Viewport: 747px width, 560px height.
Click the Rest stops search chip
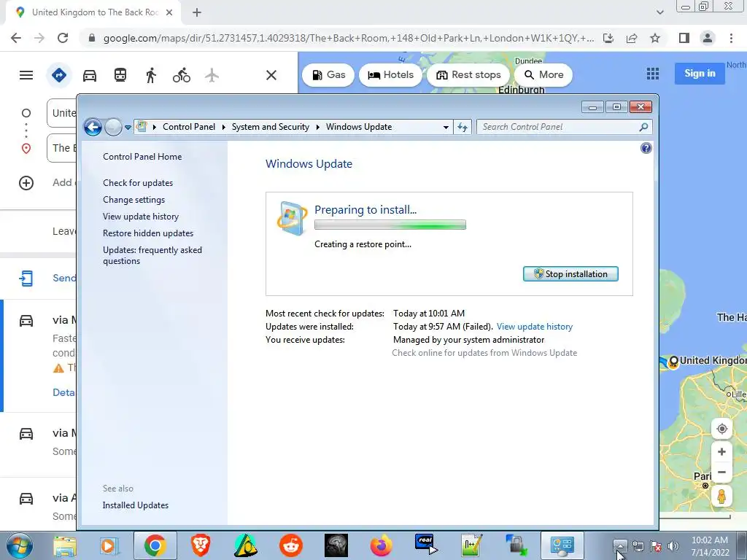[x=468, y=75]
